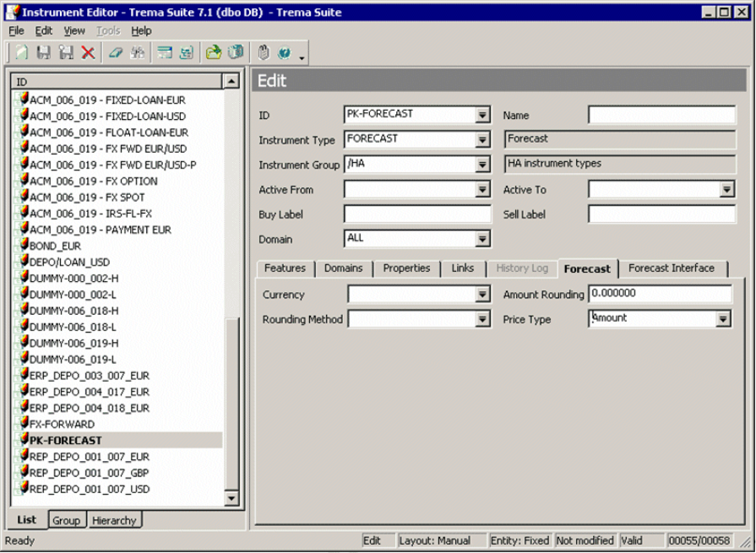
Task: Click the New document toolbar icon
Action: tap(21, 52)
